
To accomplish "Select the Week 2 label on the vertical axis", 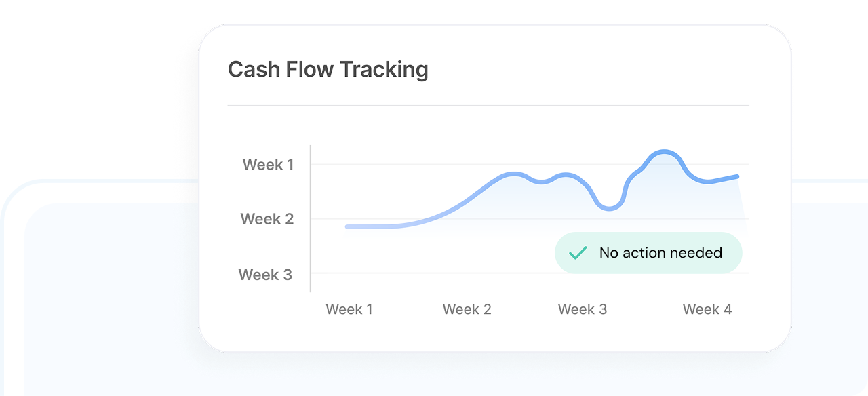I will point(267,219).
